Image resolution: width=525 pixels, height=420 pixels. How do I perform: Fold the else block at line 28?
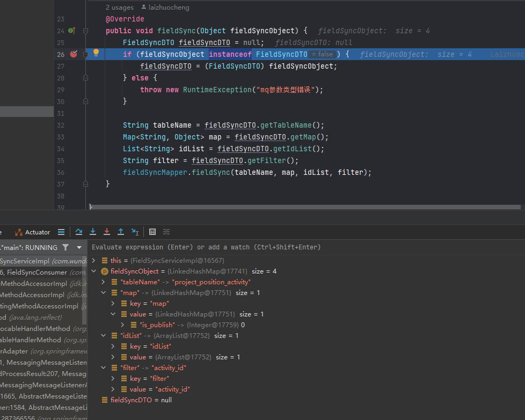click(85, 78)
